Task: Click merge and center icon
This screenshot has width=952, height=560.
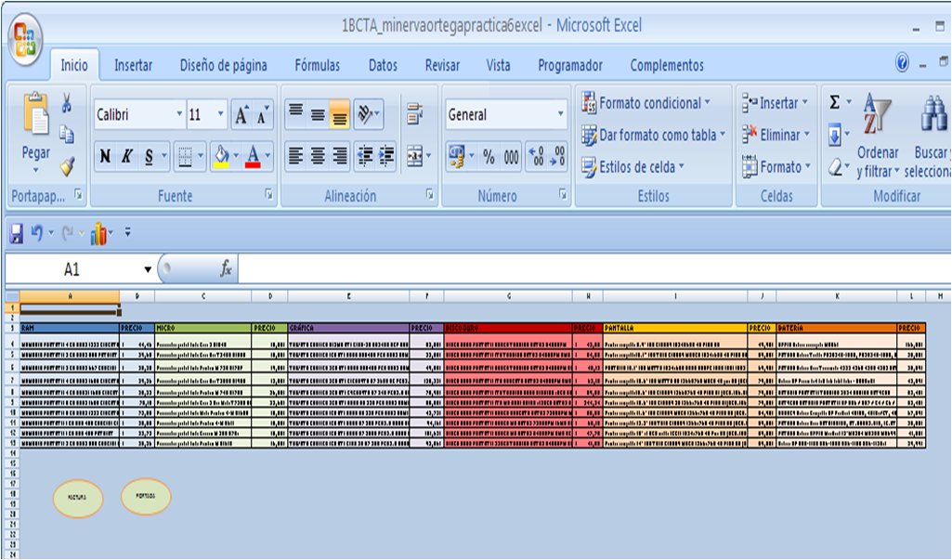Action: coord(414,157)
